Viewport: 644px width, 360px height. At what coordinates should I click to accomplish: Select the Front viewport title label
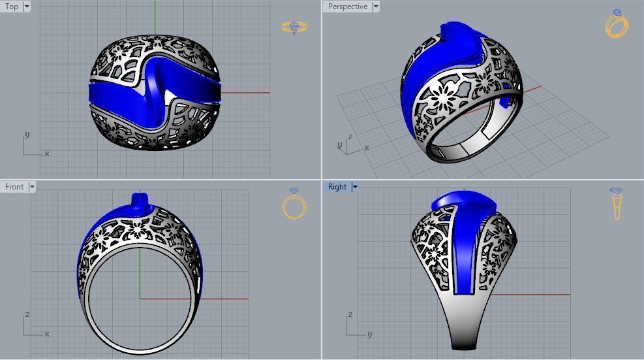pos(14,187)
